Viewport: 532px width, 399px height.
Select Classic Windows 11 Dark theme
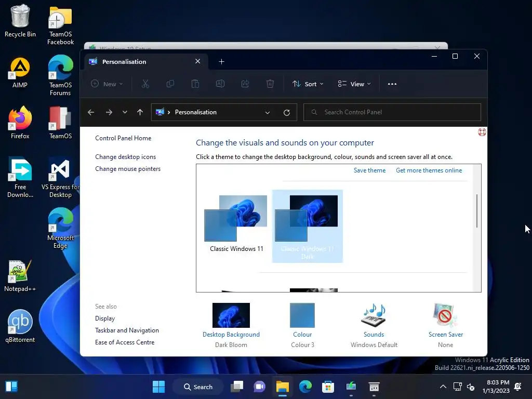tap(308, 227)
